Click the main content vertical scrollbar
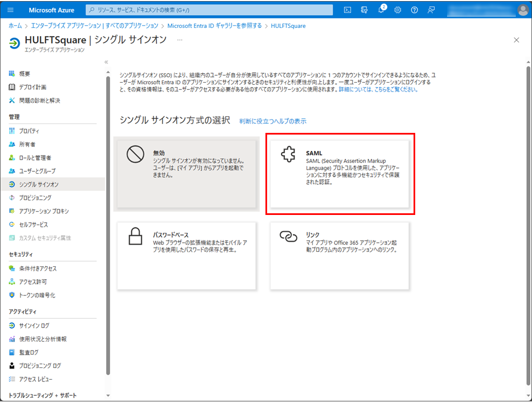Image resolution: width=532 pixels, height=402 pixels. (528, 223)
